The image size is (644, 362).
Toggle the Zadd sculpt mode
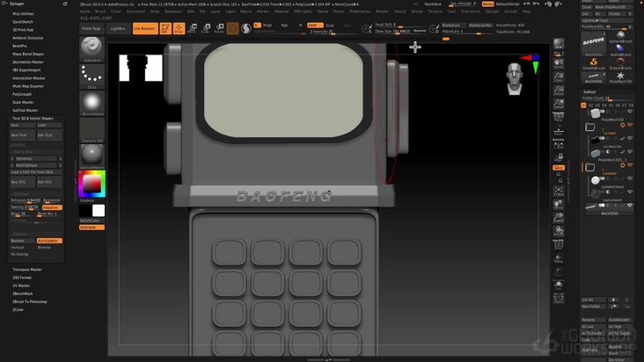[314, 25]
